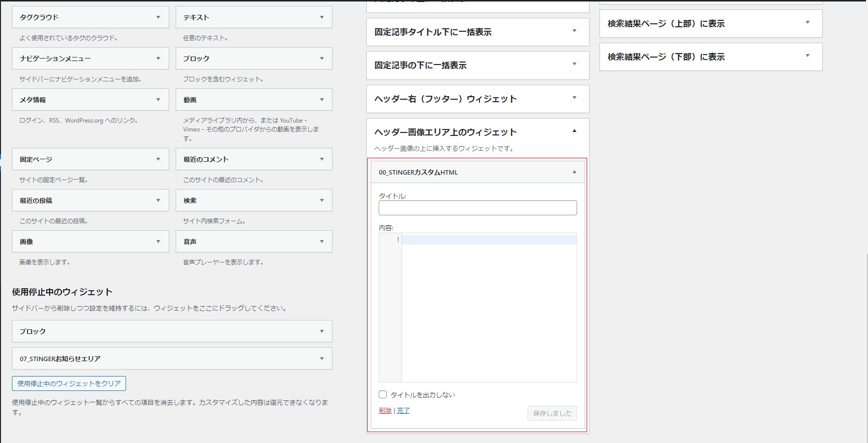Screen dimensions: 868x443
Task: Focus the タイトル input field
Action: coord(477,208)
